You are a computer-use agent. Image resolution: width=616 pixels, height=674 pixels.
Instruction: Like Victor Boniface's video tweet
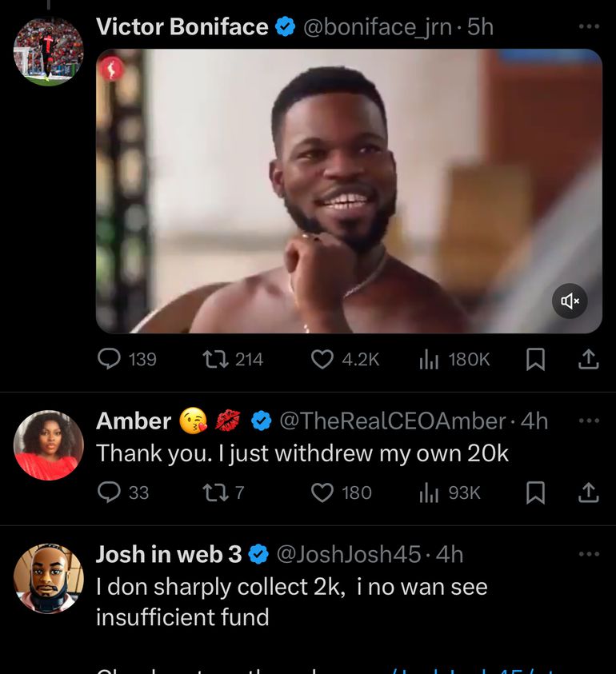click(x=322, y=360)
